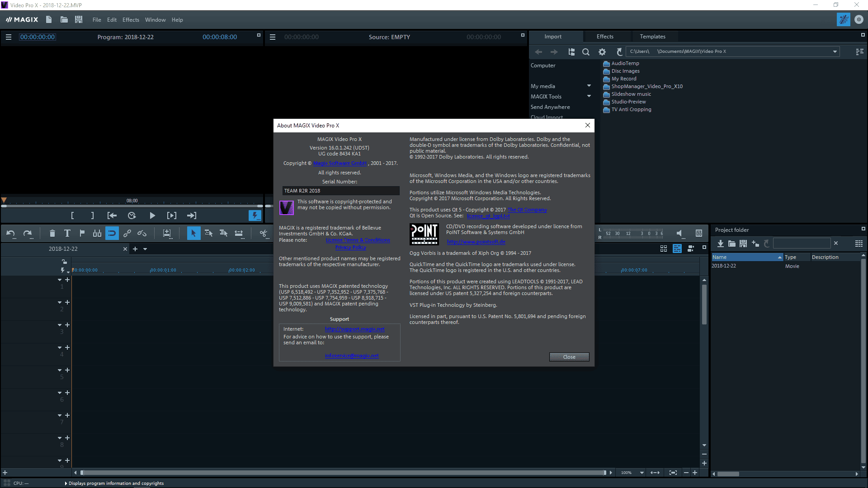Expand the My media dropdown
868x488 pixels.
pos(589,86)
